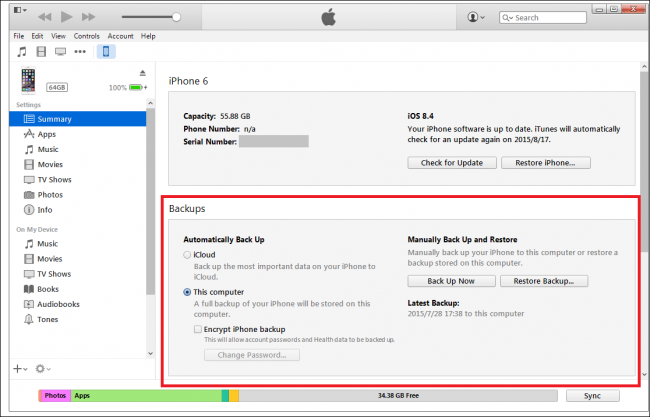Click the battery status icon
Viewport: 650px width, 417px height.
click(138, 87)
